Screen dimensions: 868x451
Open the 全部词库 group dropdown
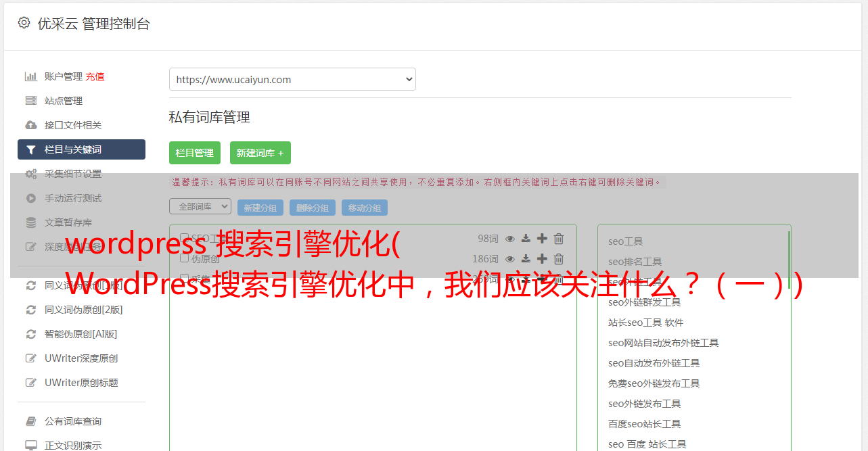click(x=200, y=206)
